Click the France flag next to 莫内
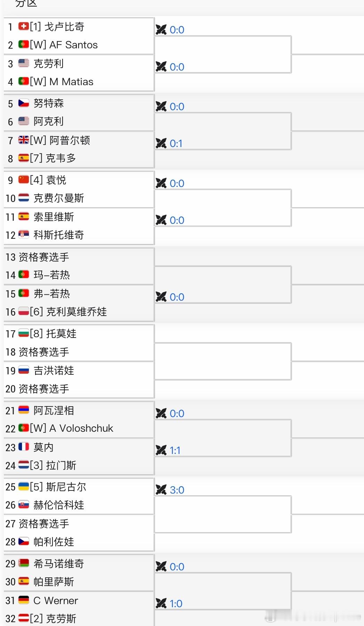Viewport: 364px width, 626px height. pyautogui.click(x=23, y=447)
